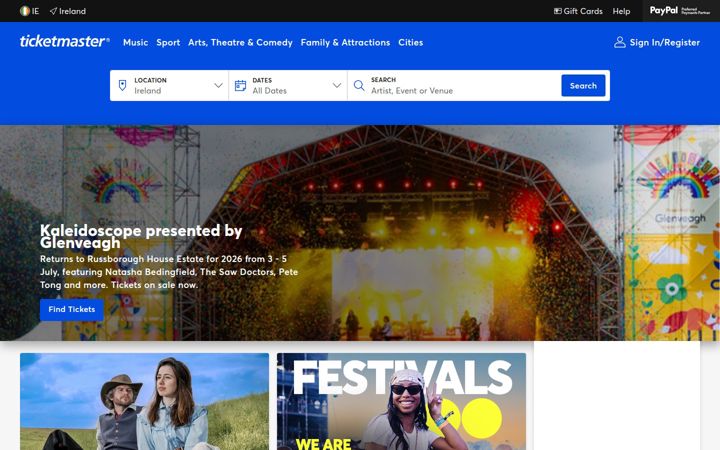Click the IE country code text
The width and height of the screenshot is (720, 450).
pos(35,11)
